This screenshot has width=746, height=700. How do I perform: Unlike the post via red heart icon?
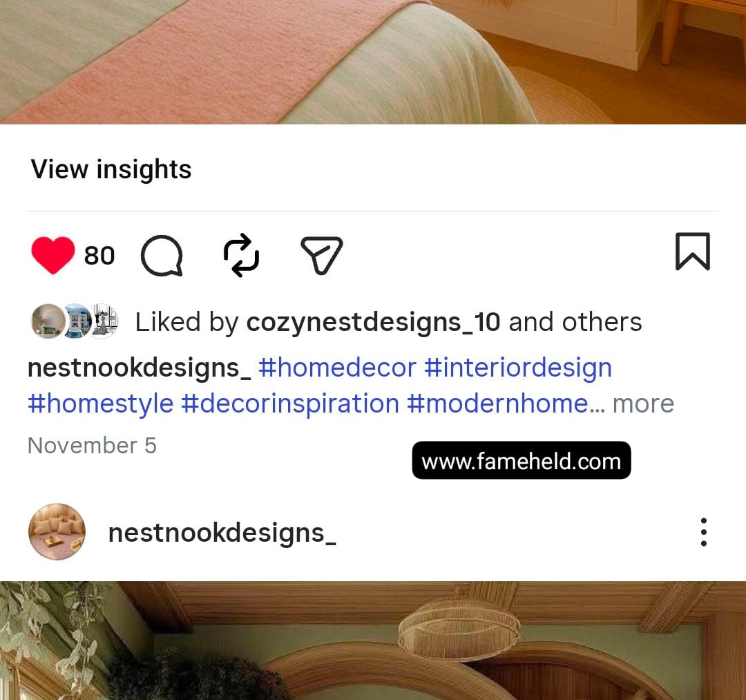coord(52,255)
